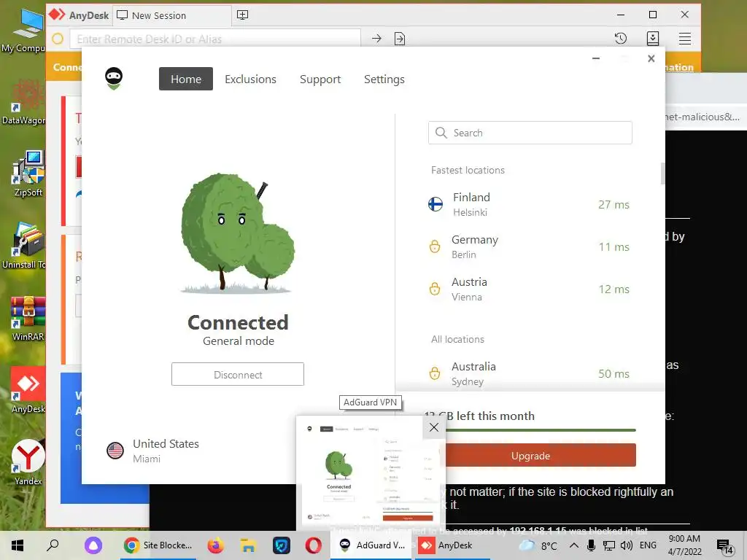Click the AnyDesk address book icon

[x=653, y=39]
